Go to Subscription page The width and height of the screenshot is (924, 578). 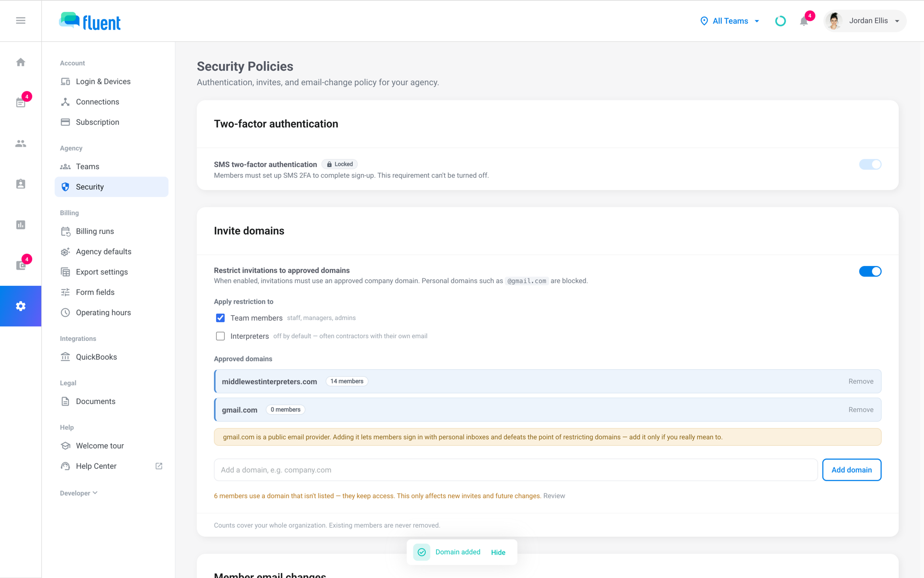click(x=111, y=122)
